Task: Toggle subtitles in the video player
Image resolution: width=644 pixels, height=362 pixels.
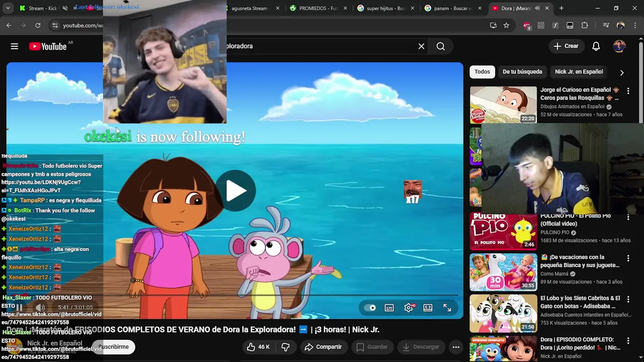Action: tap(389, 308)
